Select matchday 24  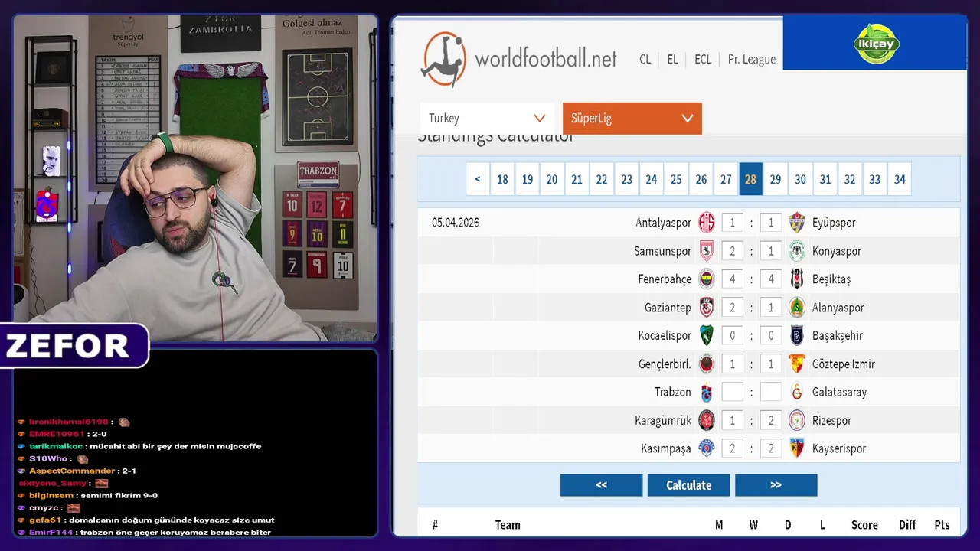pyautogui.click(x=652, y=179)
